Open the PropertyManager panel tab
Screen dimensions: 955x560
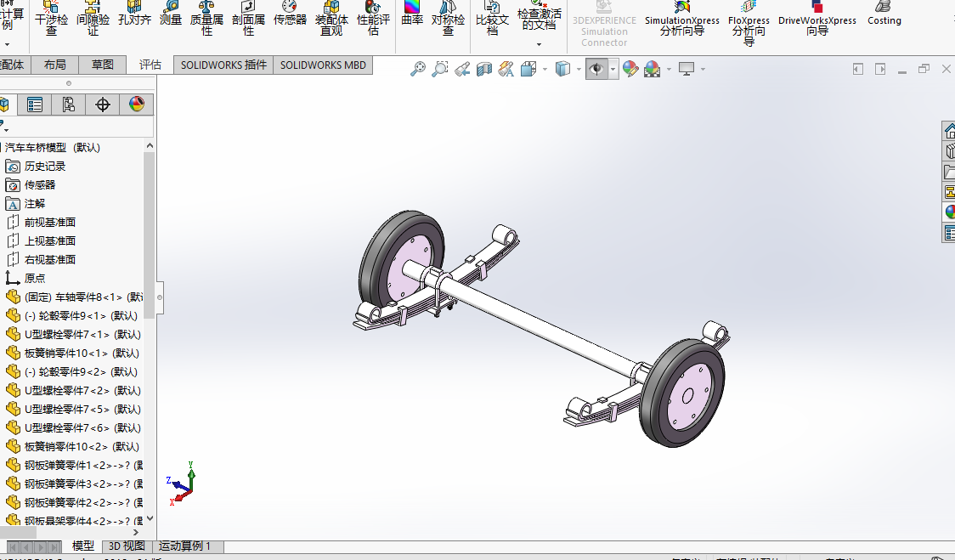pyautogui.click(x=35, y=105)
